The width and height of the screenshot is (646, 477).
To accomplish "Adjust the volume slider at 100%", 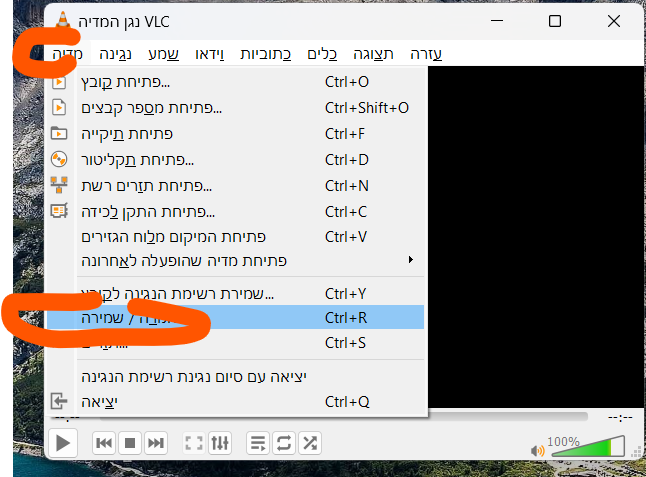I will [588, 446].
